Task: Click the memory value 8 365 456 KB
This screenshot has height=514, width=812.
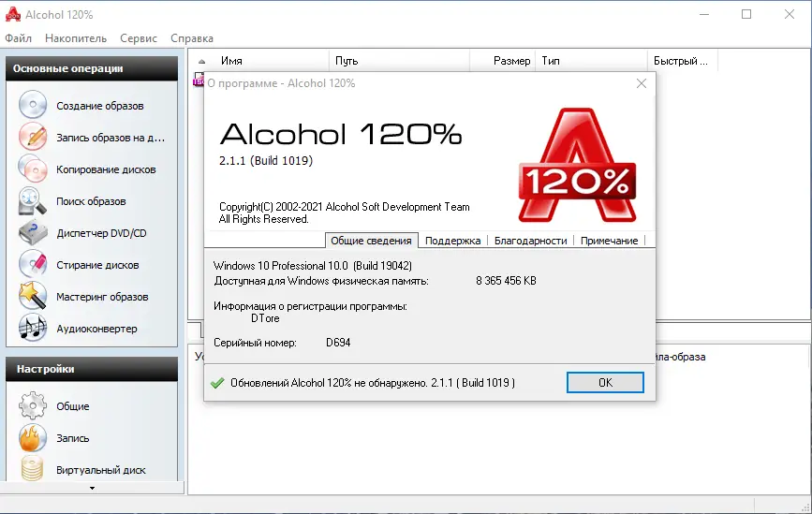Action: 506,281
